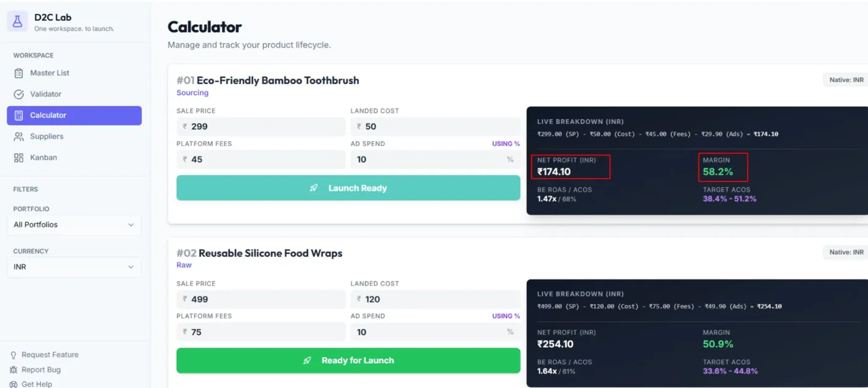Screen dimensions: 868x388
Task: Click the Master List clipboard icon
Action: click(19, 73)
